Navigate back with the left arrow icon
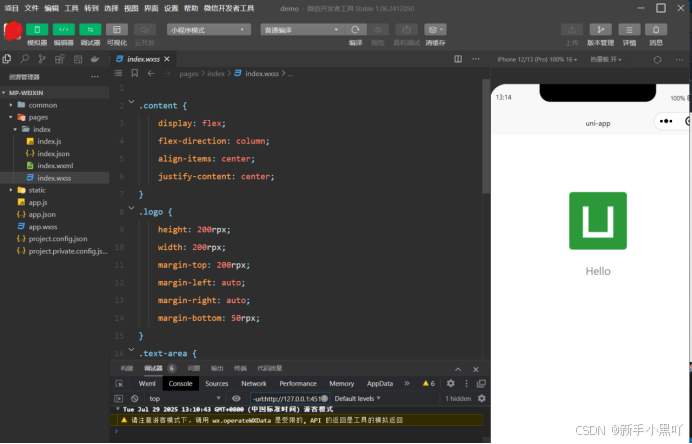692x444 pixels. (151, 73)
